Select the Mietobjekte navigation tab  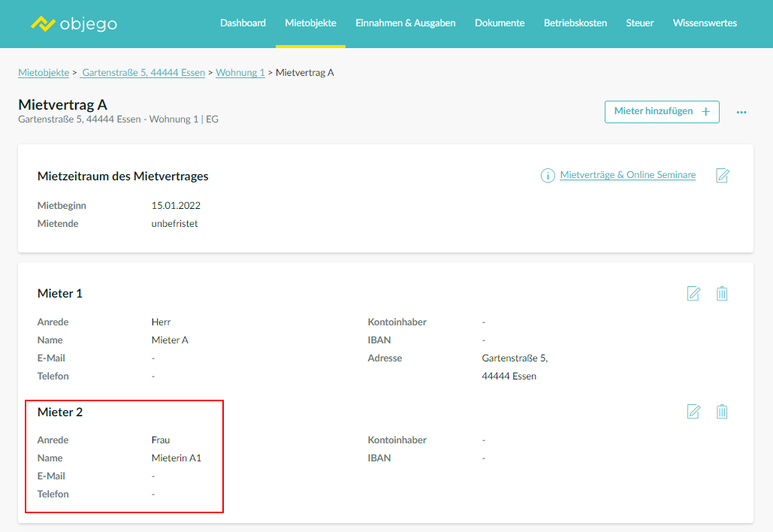pos(310,23)
